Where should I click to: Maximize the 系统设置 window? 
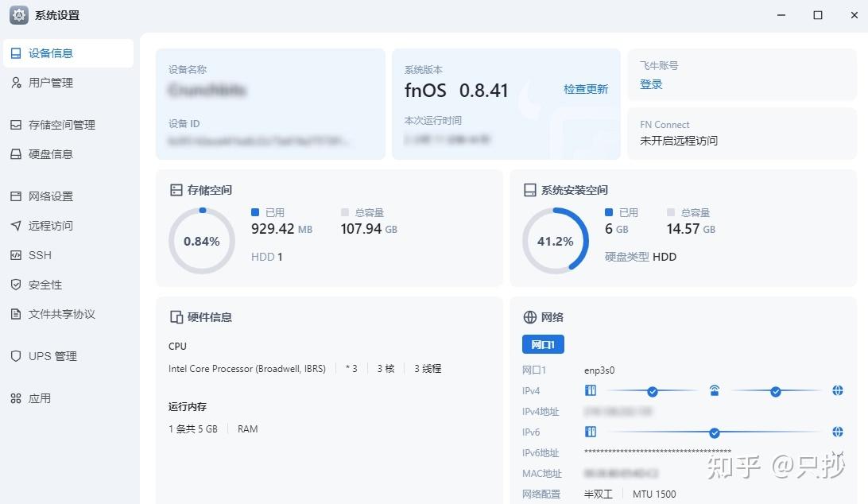pos(818,15)
